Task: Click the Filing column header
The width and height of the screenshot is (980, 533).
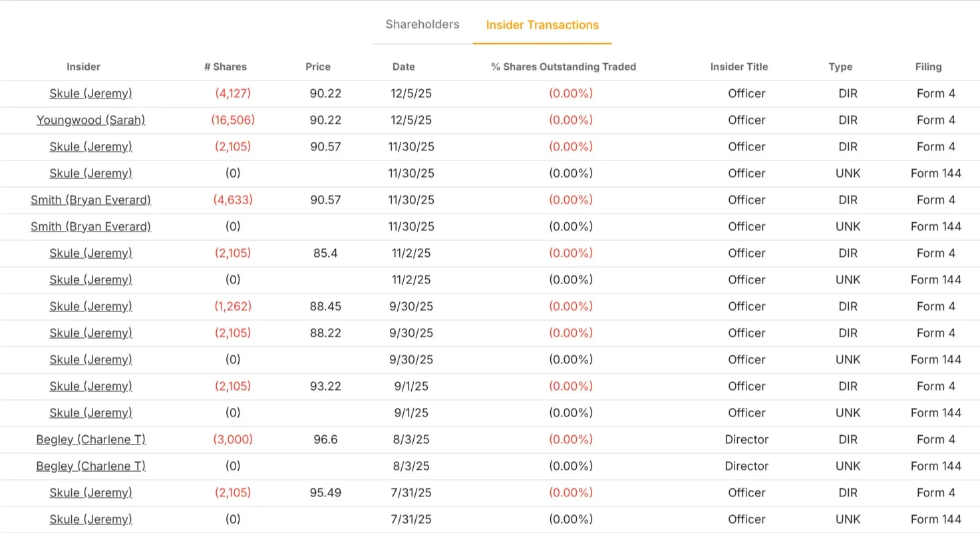Action: [928, 67]
